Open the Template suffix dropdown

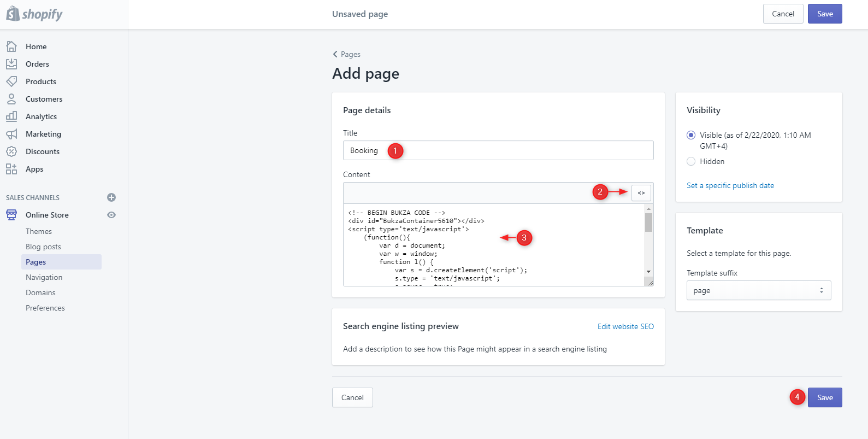758,290
